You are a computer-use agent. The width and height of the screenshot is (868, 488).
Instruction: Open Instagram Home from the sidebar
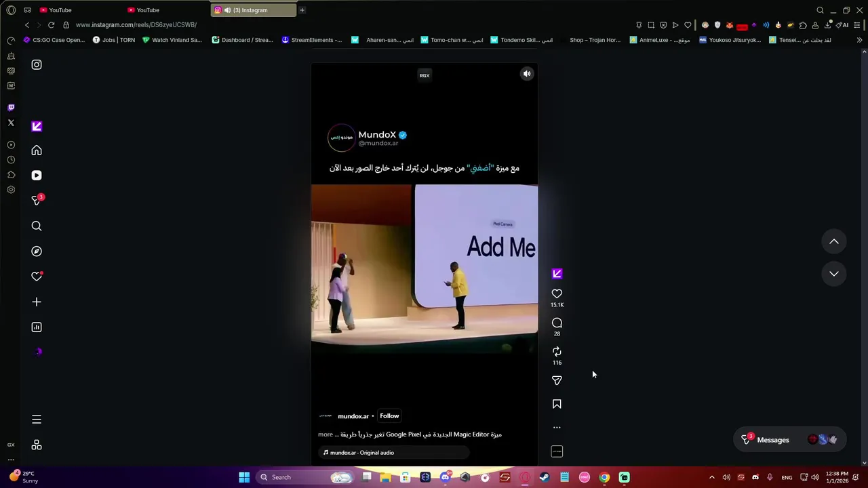(x=37, y=150)
